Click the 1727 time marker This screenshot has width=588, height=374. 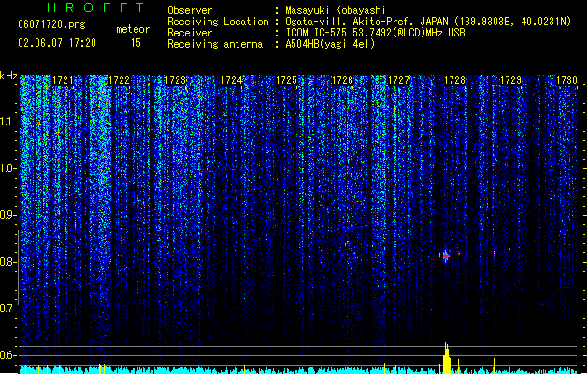tap(398, 80)
